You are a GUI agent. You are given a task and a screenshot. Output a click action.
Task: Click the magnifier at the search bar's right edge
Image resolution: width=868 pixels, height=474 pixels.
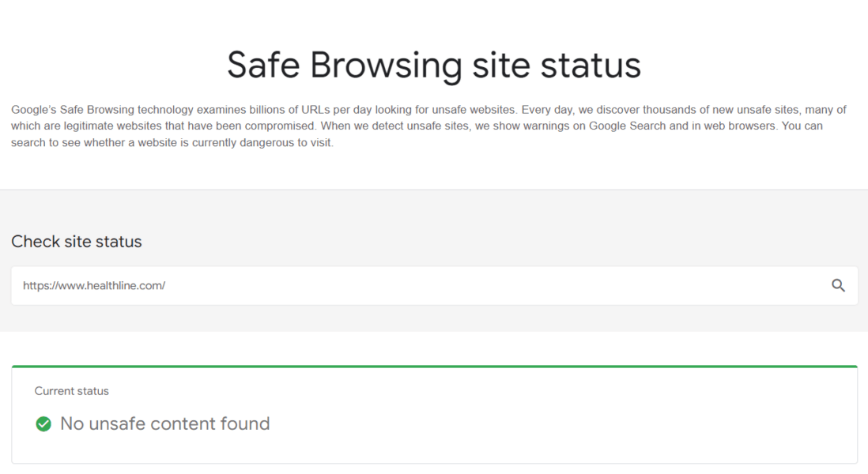tap(838, 285)
